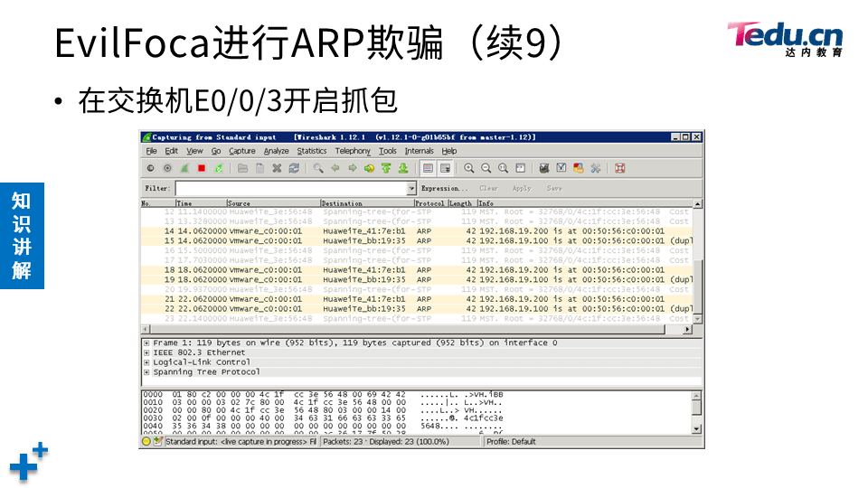The image size is (868, 488).
Task: Open the Help menu
Action: pyautogui.click(x=449, y=151)
